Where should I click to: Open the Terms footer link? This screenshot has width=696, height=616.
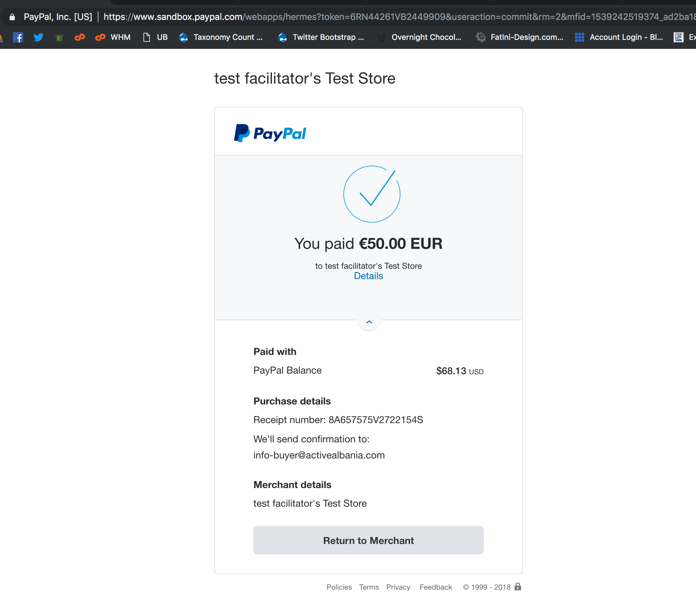(x=369, y=587)
